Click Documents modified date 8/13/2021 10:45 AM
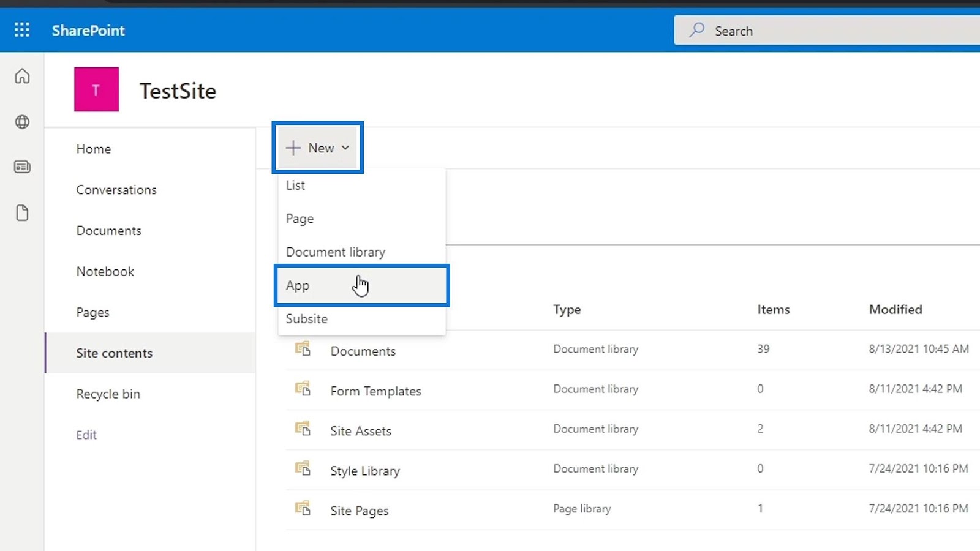 [x=919, y=349]
